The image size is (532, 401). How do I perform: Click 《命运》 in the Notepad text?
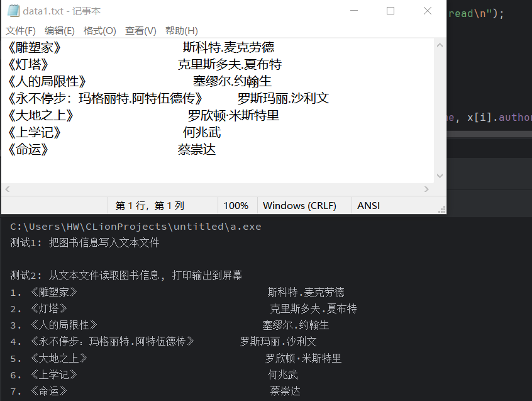pyautogui.click(x=28, y=149)
